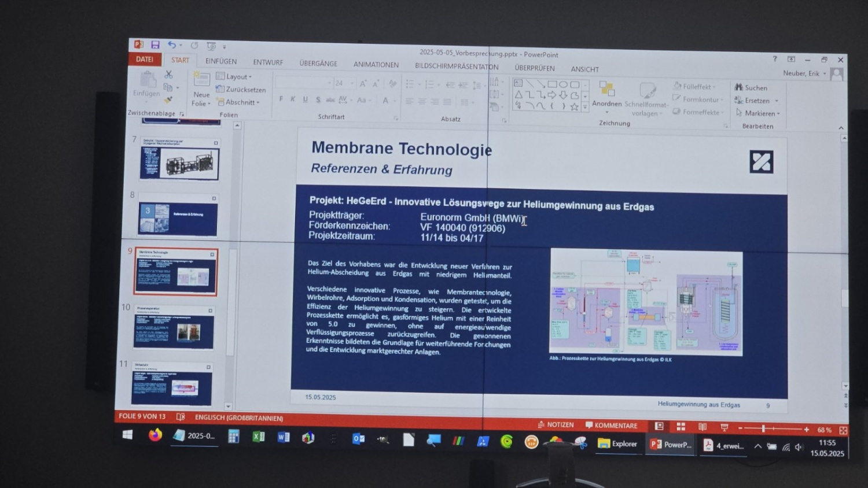Open the Layout dropdown

(x=234, y=77)
